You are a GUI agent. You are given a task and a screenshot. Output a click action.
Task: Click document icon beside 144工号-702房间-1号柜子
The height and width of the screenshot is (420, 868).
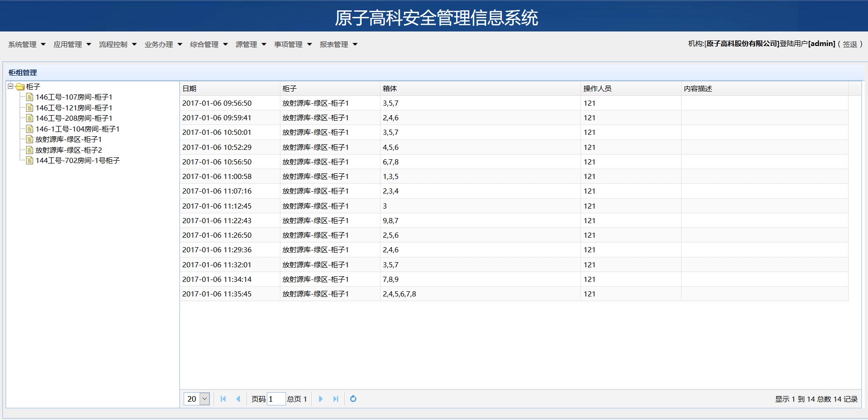point(30,161)
